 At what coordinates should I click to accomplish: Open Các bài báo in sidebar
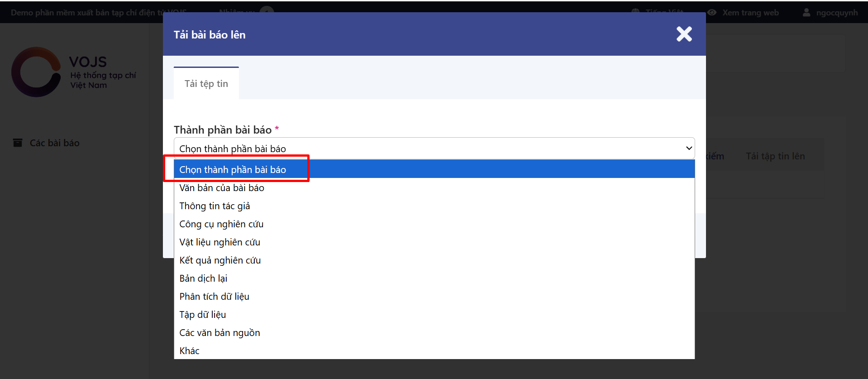point(54,143)
